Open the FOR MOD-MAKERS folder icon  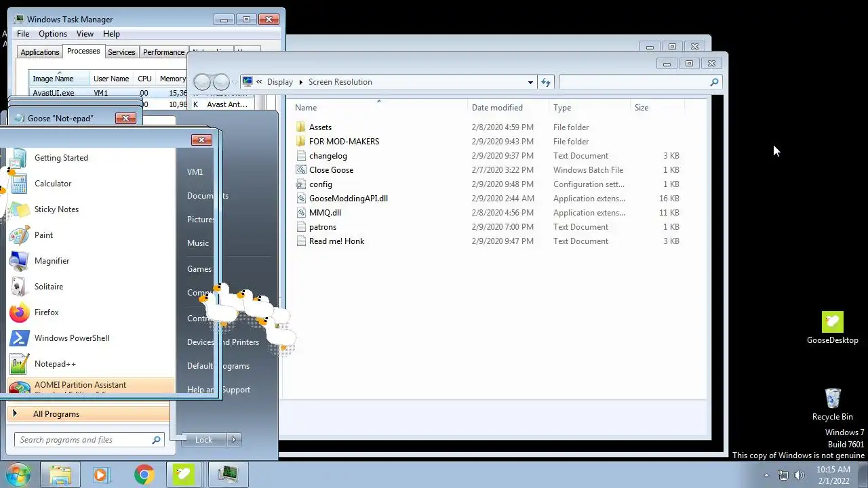click(301, 142)
